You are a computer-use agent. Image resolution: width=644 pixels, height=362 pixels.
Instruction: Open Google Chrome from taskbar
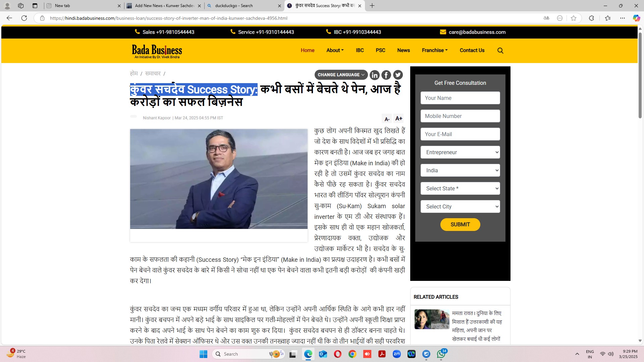point(352,354)
